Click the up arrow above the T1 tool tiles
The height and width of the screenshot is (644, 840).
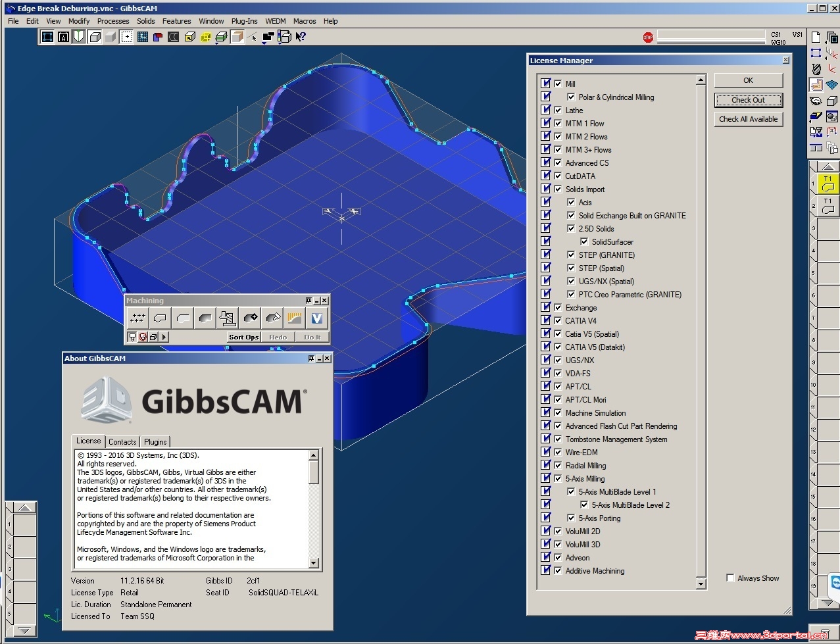click(828, 166)
